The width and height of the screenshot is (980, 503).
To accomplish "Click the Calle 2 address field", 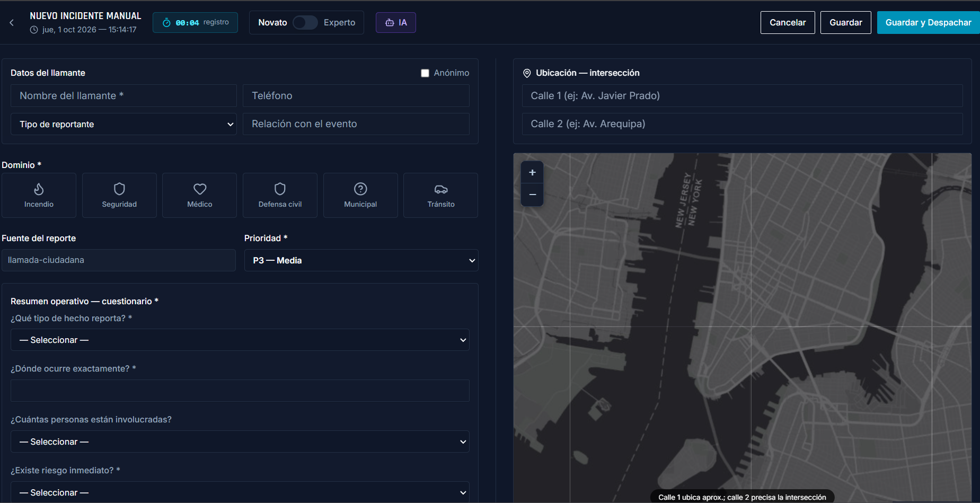I will [x=743, y=124].
